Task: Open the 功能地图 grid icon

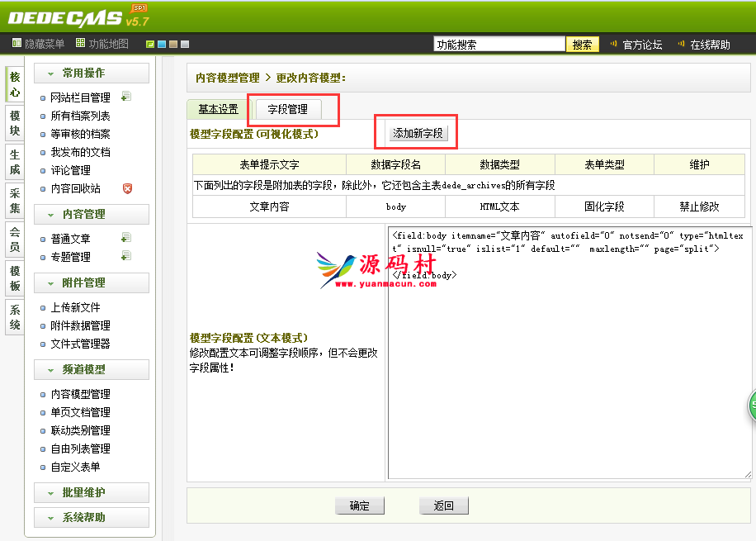Action: tap(80, 44)
